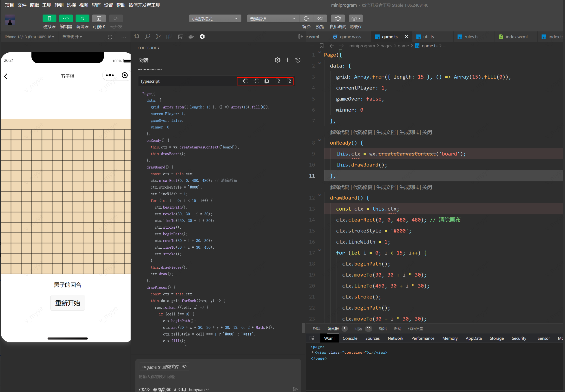Open the simulator more options ellipsis

tap(123, 37)
